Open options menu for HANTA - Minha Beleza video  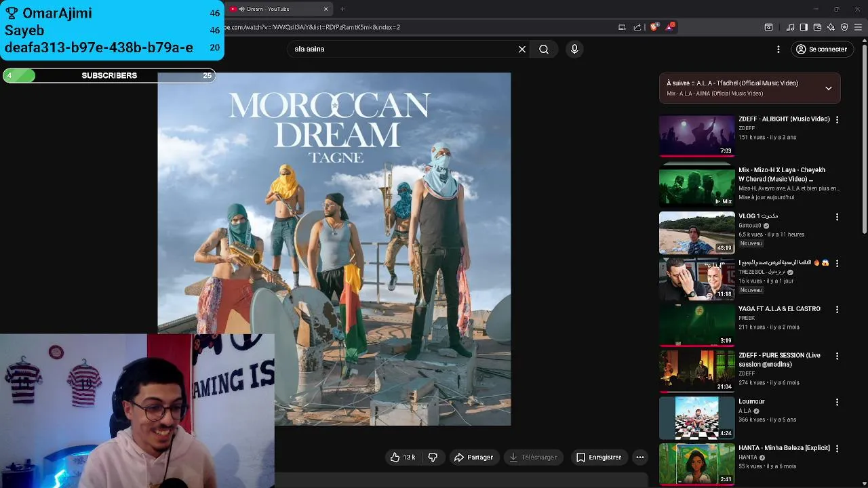pyautogui.click(x=837, y=449)
